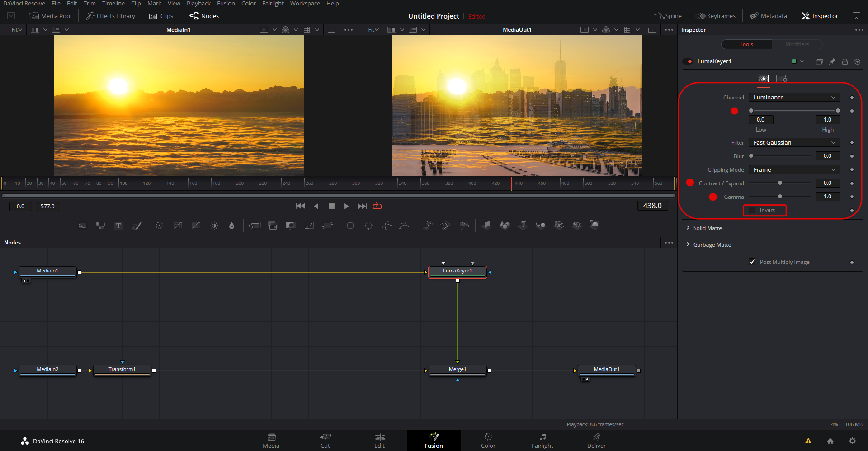Open MediaOut1 viewer Fit zoom dropdown
This screenshot has height=451, width=868.
coord(373,30)
